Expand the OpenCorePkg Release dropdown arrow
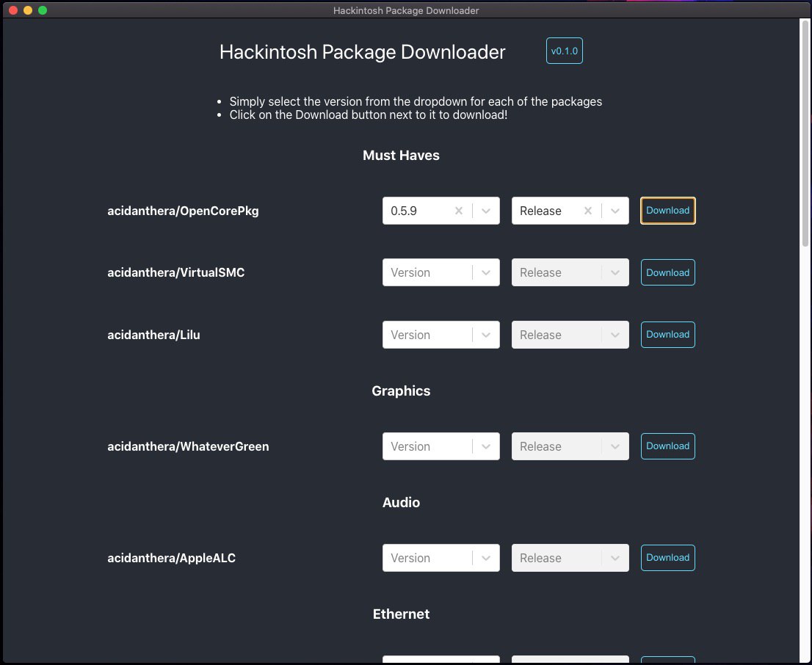 (x=615, y=211)
